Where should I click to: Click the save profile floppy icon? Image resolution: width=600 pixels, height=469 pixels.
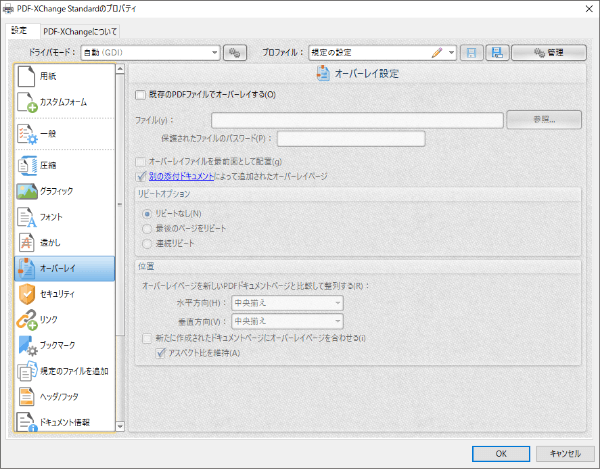(471, 53)
